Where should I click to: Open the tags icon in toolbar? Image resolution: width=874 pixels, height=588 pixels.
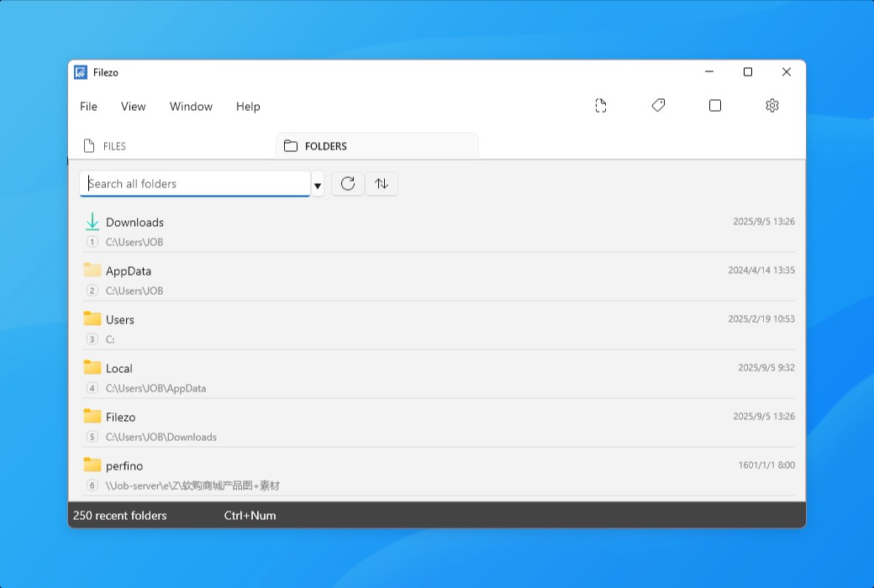pos(658,105)
